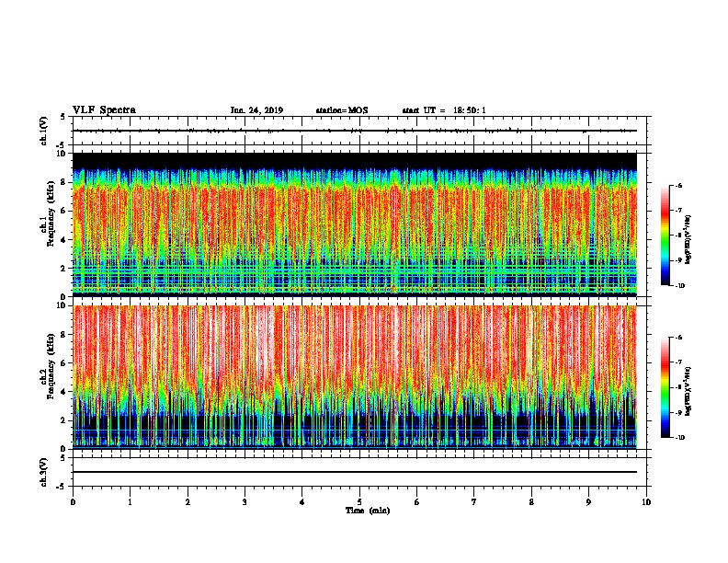Viewport: 728px width, 563px height.
Task: Select the ch.2 'Frequency (kHz)' axis label
Action: [51, 366]
